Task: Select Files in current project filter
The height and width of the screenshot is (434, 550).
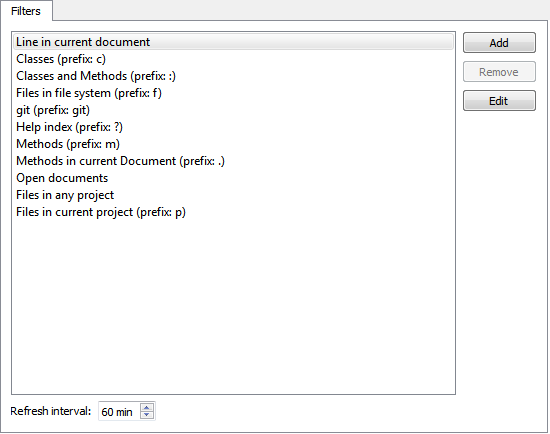Action: point(233,212)
